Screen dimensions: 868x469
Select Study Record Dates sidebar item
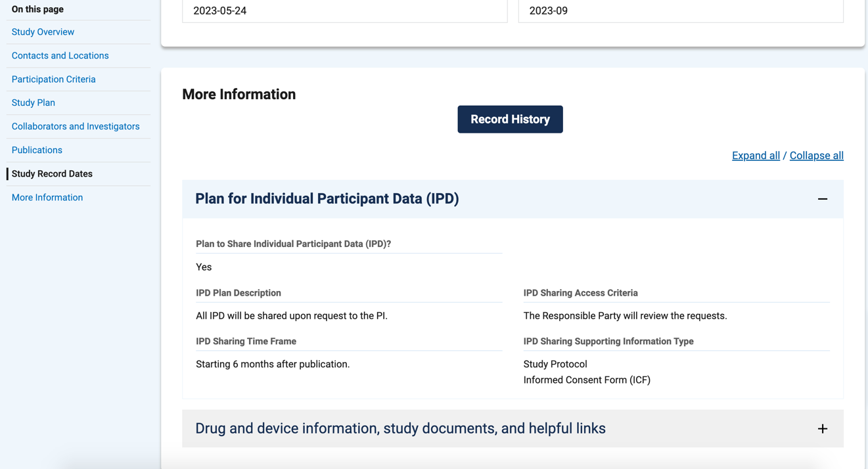tap(52, 174)
